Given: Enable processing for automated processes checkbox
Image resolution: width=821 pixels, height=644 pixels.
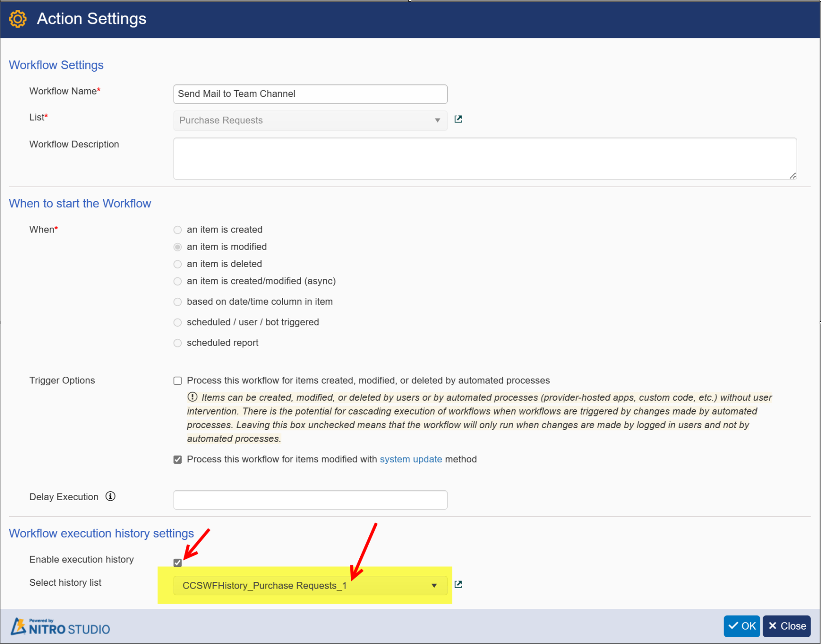Looking at the screenshot, I should 178,381.
